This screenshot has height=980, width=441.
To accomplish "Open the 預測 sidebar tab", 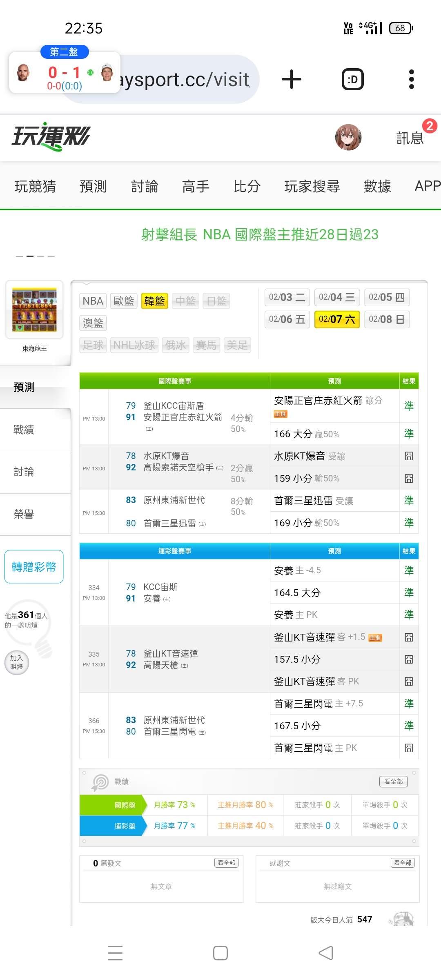I will (35, 387).
